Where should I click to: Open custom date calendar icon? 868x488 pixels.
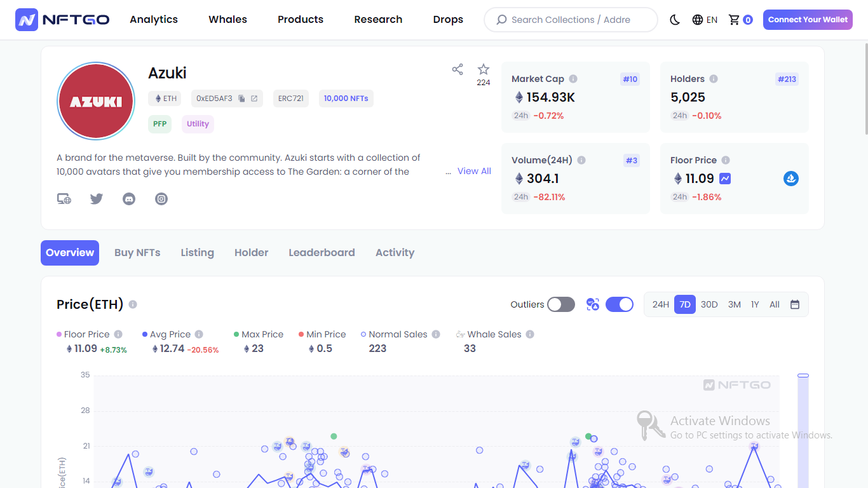tap(795, 304)
